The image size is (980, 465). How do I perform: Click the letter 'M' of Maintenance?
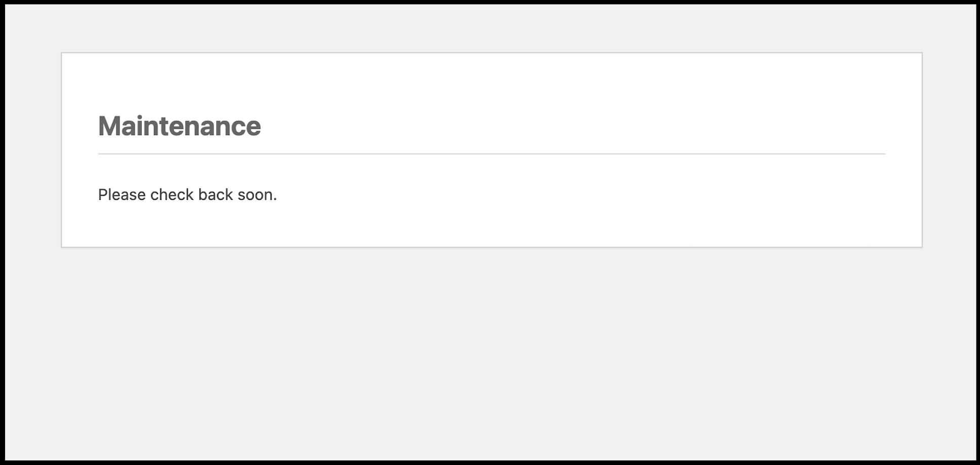click(108, 126)
